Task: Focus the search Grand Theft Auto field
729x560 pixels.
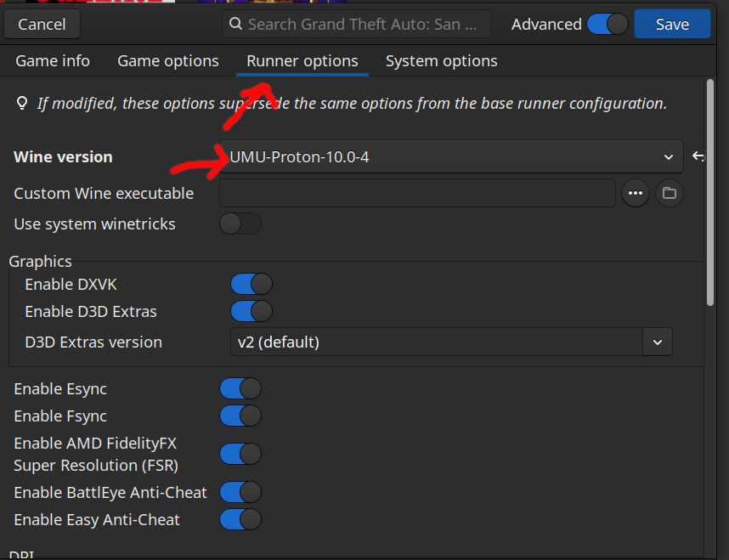Action: (357, 24)
